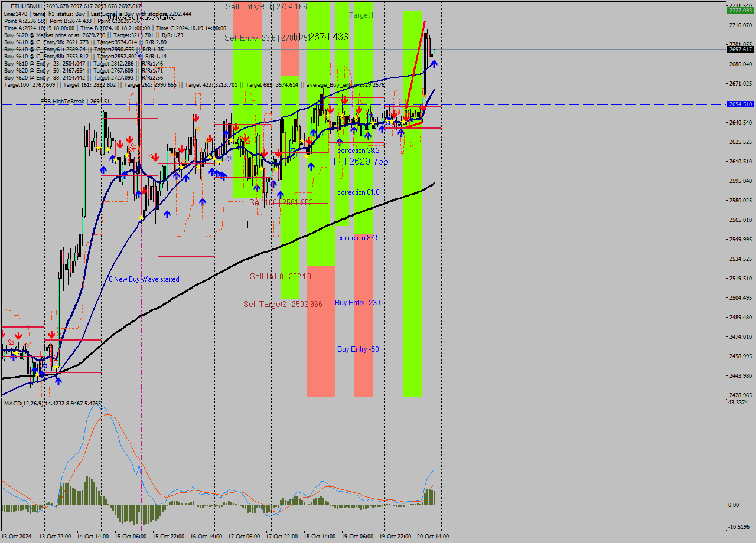Click the 'Sell Target2 | 2502.966' label
The height and width of the screenshot is (543, 756).
(x=283, y=304)
